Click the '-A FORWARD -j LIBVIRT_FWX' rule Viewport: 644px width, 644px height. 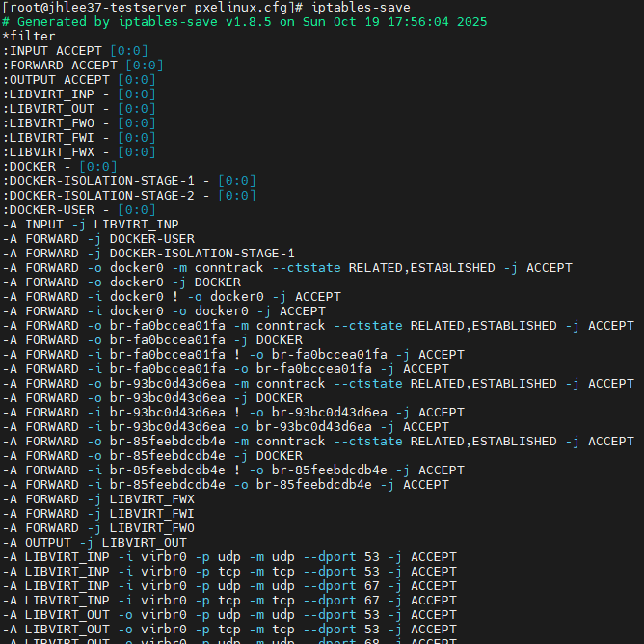click(x=98, y=498)
